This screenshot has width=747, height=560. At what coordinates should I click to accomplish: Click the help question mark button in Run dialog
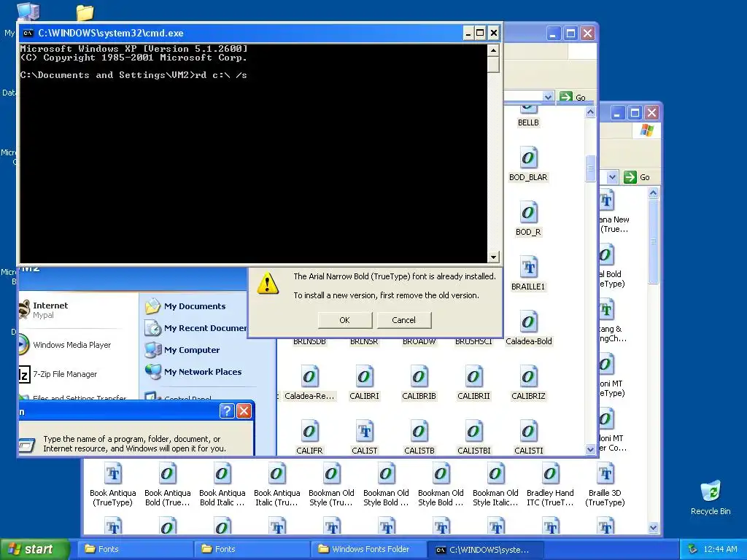point(228,411)
